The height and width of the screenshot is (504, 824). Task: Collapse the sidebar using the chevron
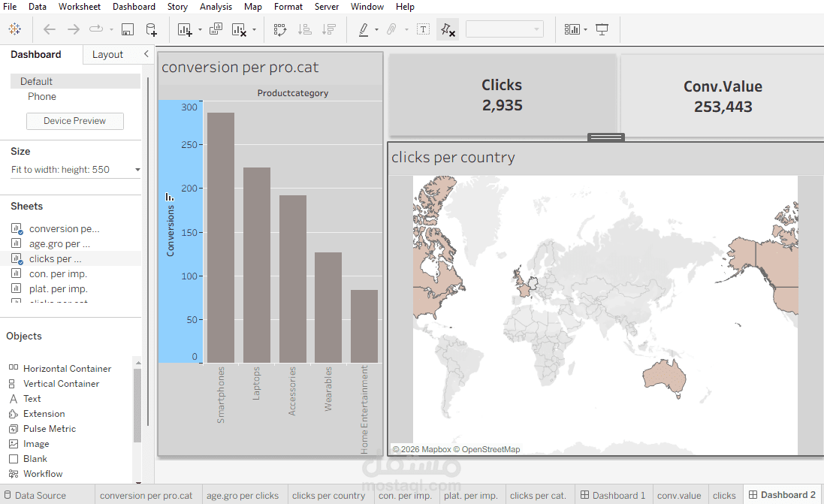(x=146, y=54)
